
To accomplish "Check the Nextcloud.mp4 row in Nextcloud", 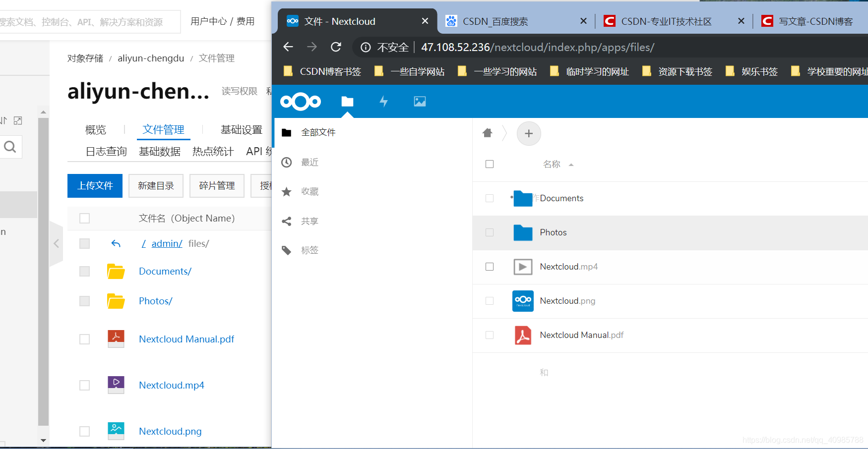I will (x=490, y=267).
